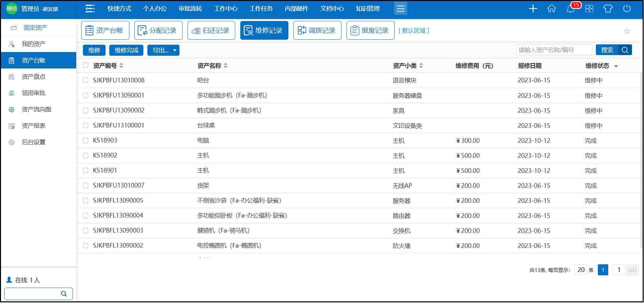Click the magnifier search icon button
The image size is (644, 303).
625,50
